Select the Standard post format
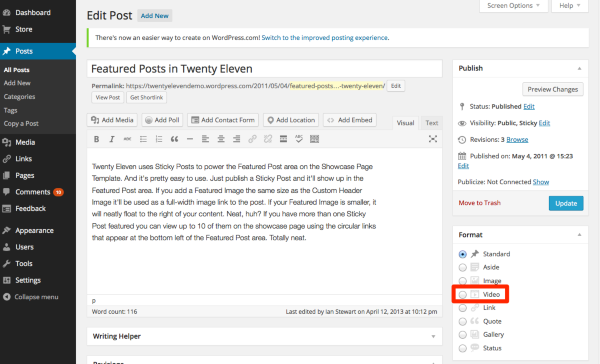This screenshot has height=364, width=600. pos(463,254)
